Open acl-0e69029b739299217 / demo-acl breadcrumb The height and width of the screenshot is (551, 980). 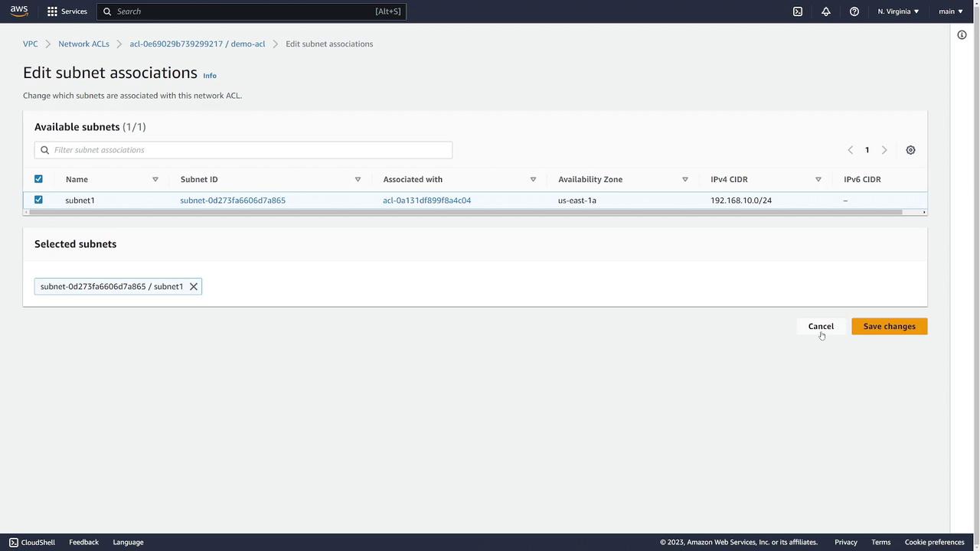coord(198,44)
